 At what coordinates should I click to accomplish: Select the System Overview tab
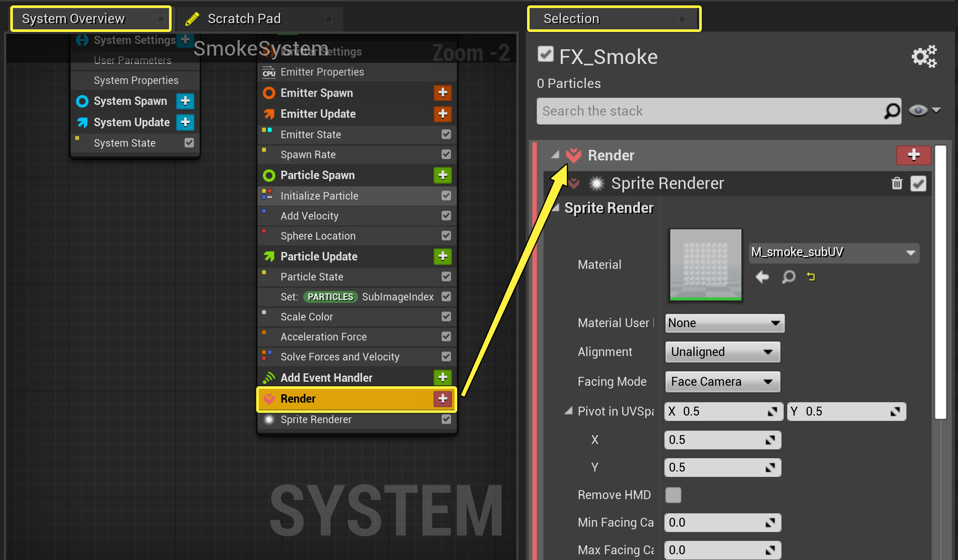[73, 18]
